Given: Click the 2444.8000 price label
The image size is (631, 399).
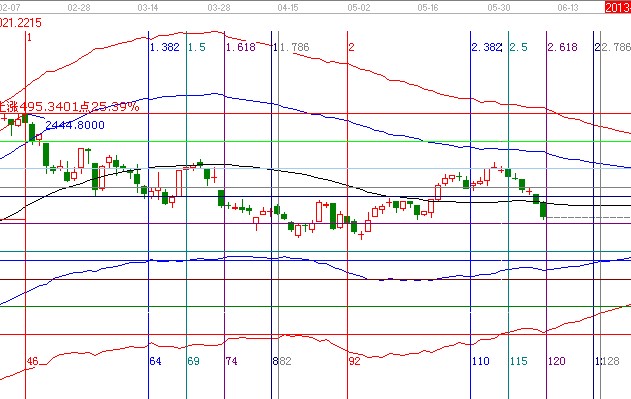Looking at the screenshot, I should [75, 125].
